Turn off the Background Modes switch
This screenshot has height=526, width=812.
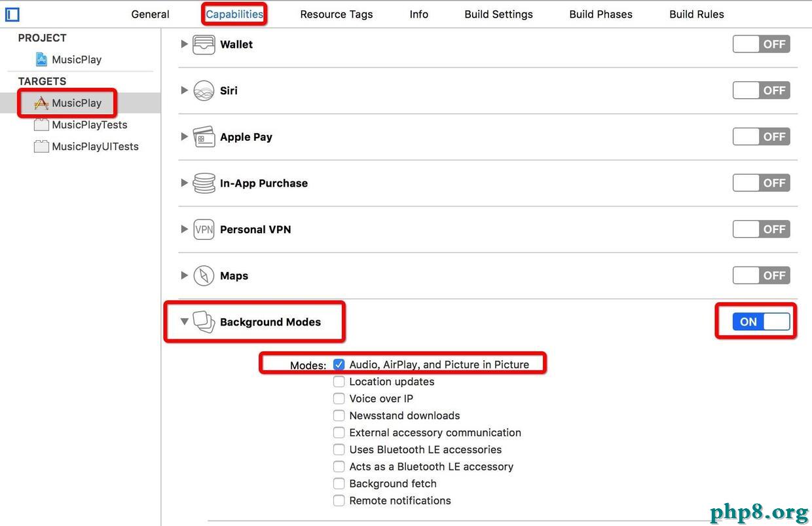(761, 322)
